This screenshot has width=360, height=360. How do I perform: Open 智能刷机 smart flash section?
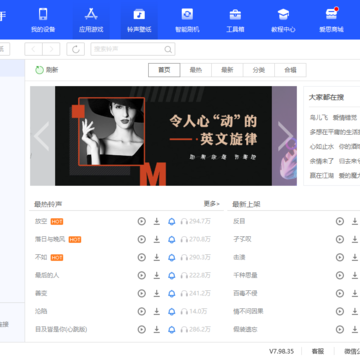pos(187,20)
